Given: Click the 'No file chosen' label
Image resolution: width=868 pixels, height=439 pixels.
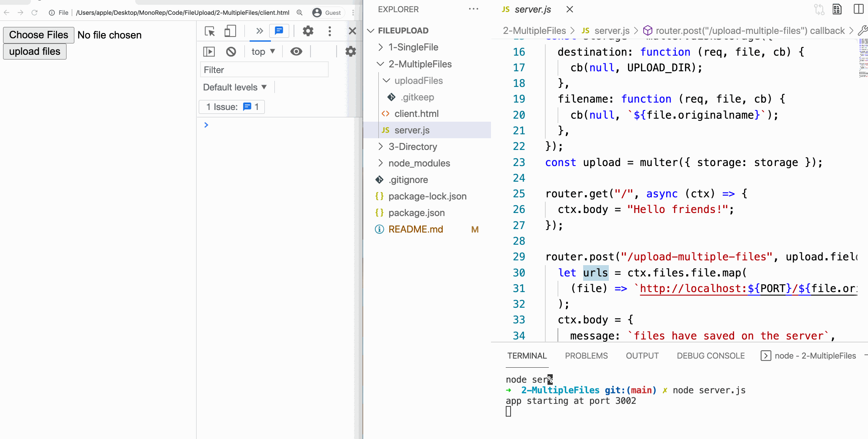Looking at the screenshot, I should point(110,35).
